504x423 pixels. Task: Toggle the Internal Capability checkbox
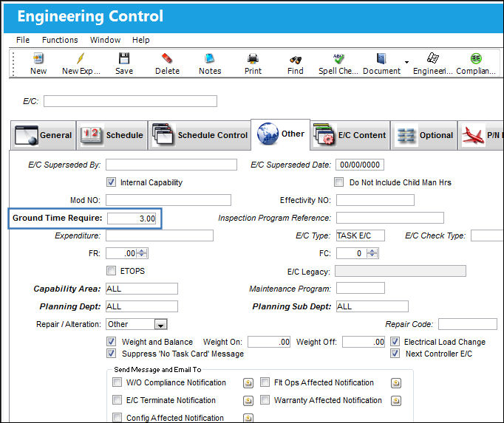[x=111, y=182]
